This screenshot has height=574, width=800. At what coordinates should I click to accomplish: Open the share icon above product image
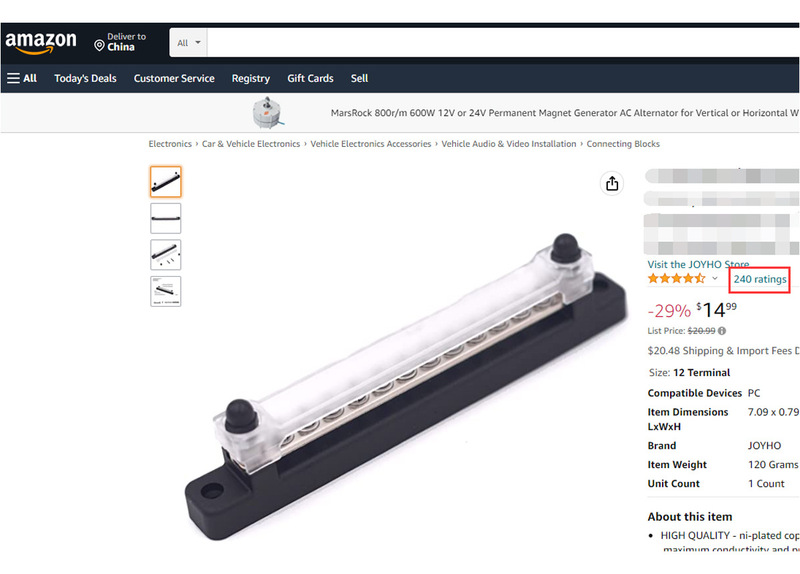pyautogui.click(x=612, y=184)
